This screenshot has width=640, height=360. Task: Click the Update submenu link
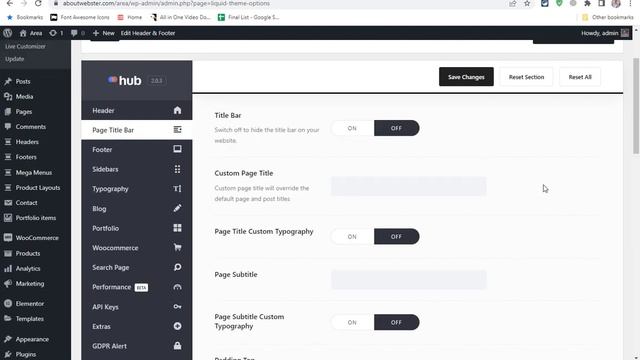tap(15, 59)
